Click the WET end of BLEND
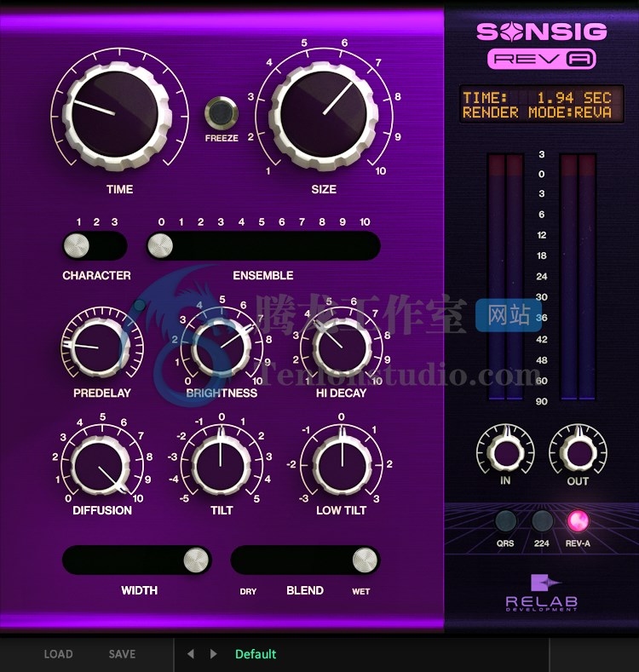This screenshot has height=672, width=639. point(361,591)
